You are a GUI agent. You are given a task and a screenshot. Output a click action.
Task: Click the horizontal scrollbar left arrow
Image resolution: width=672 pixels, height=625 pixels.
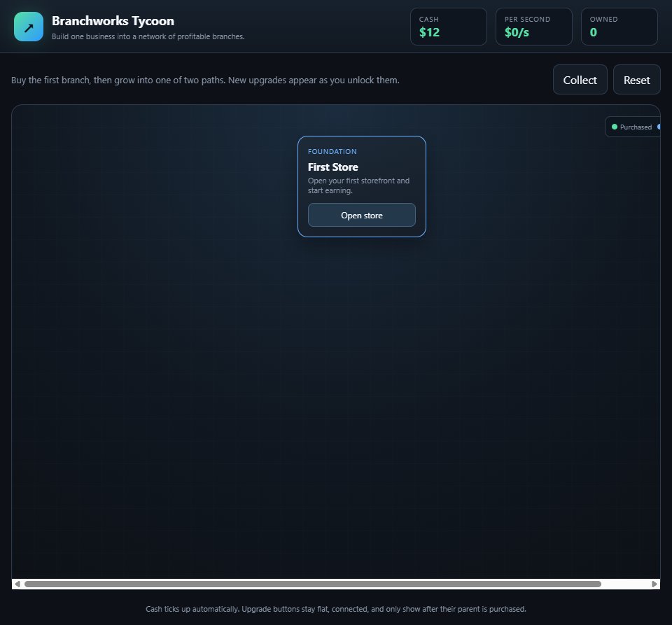[17, 584]
